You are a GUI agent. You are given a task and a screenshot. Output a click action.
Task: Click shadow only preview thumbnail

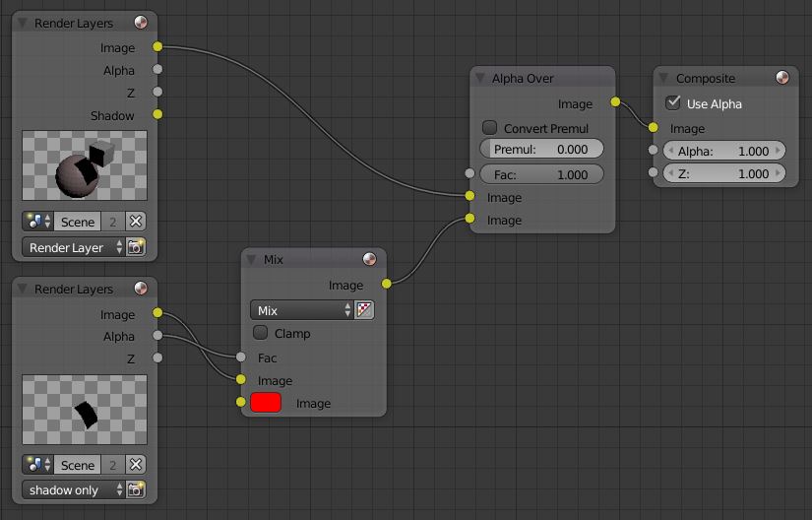(85, 410)
